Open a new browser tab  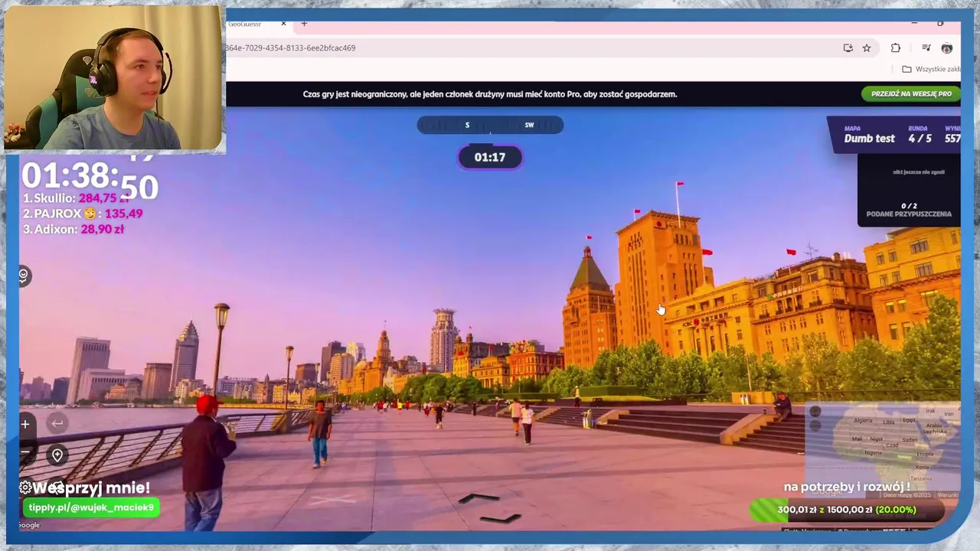click(304, 24)
